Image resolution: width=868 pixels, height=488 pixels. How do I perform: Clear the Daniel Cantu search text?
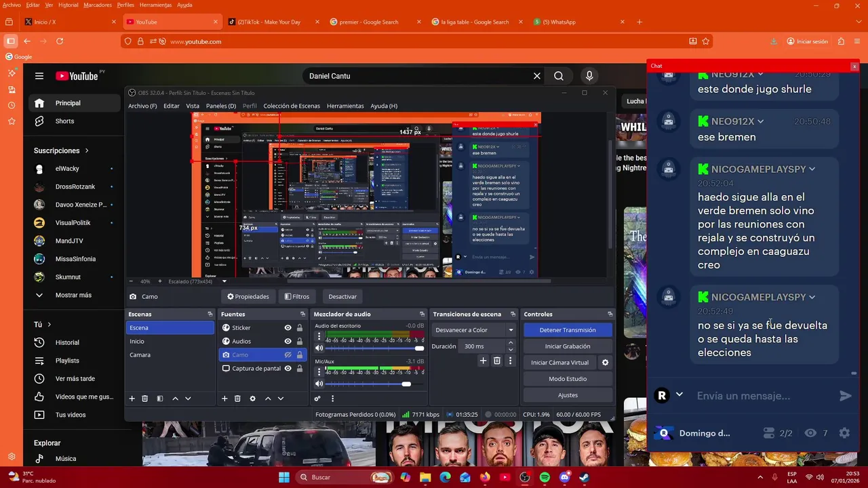[537, 76]
